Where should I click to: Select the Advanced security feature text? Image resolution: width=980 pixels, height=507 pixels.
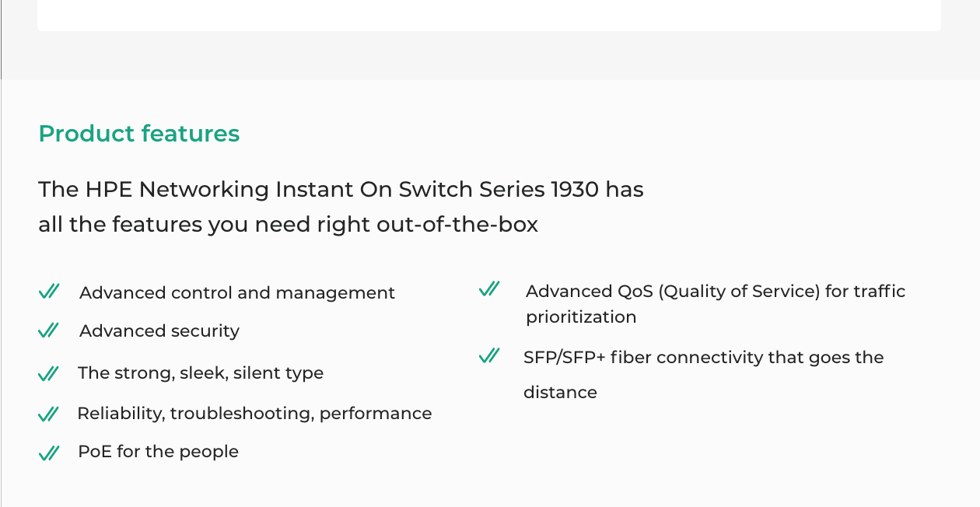pos(159,331)
